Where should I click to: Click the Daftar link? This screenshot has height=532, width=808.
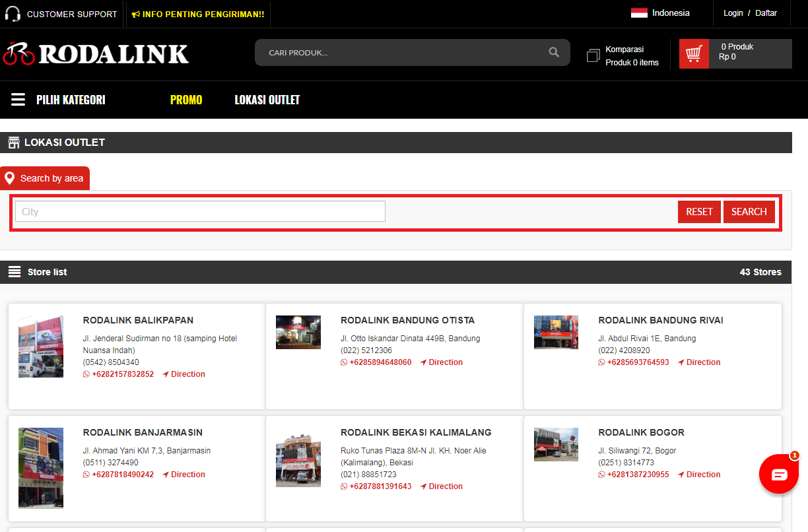pos(766,13)
